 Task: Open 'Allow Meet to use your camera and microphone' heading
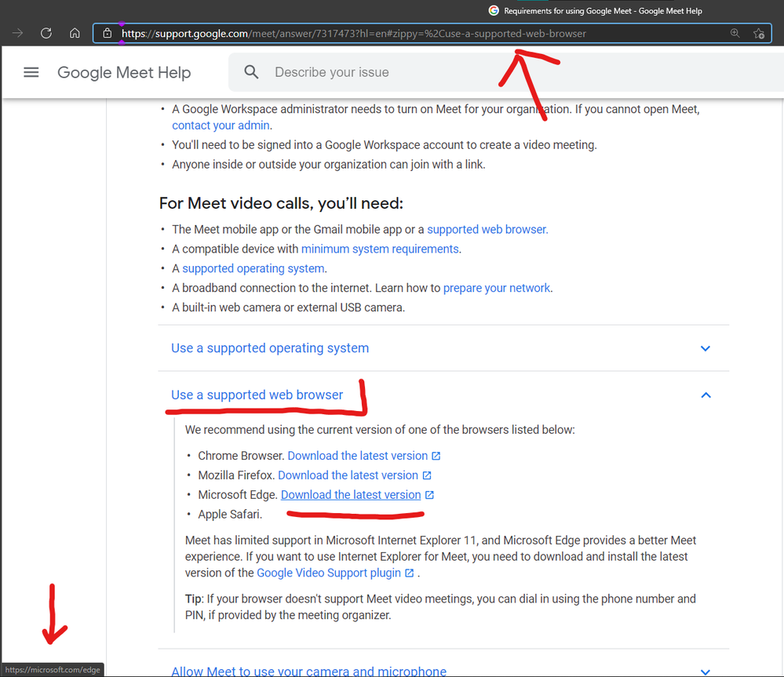[x=308, y=671]
